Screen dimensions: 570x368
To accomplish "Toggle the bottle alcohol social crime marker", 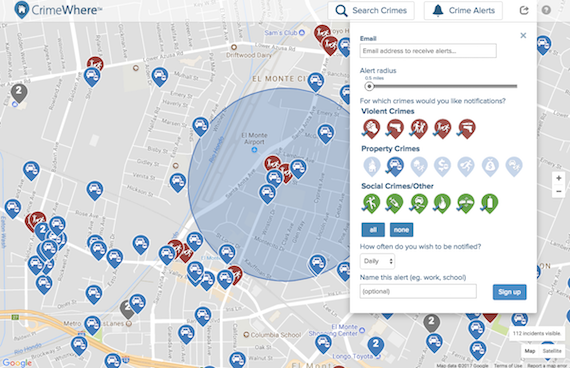I will [489, 203].
